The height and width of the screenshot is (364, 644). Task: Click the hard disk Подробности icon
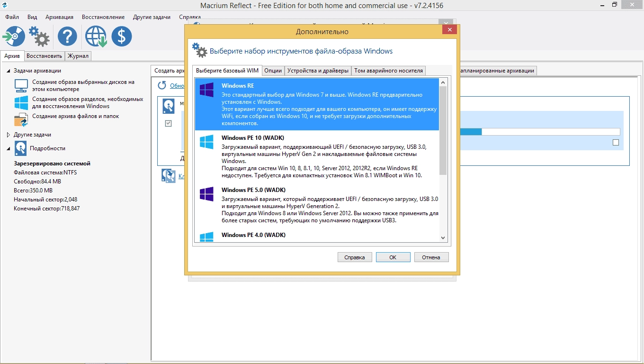[x=21, y=148]
